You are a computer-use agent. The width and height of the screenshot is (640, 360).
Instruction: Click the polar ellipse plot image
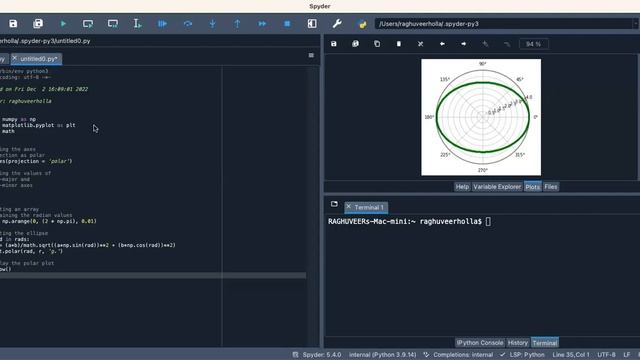click(481, 117)
